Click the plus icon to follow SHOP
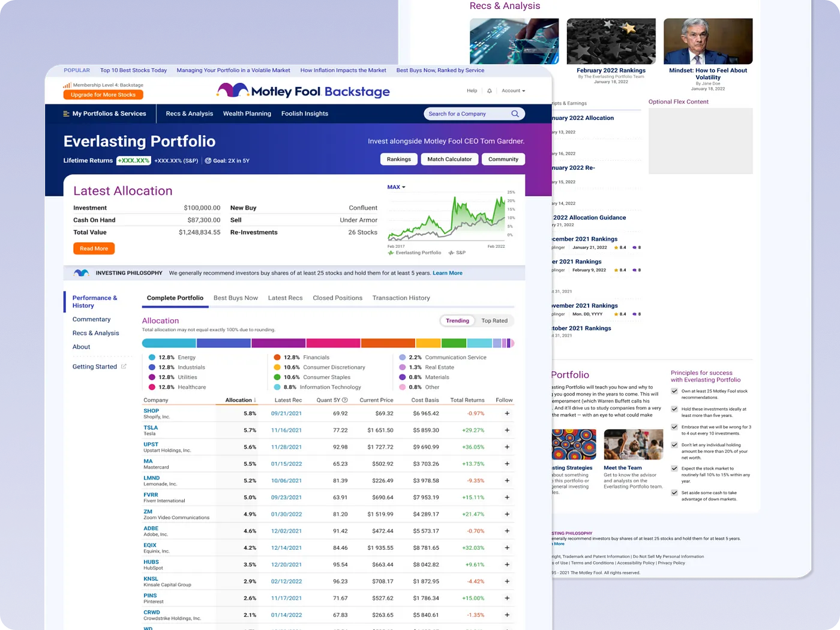The height and width of the screenshot is (630, 840). pos(507,413)
